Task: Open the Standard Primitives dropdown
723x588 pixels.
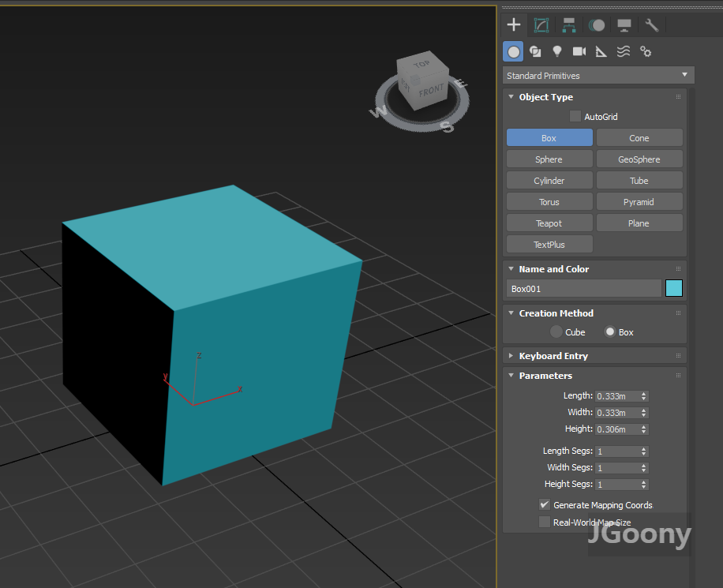Action: [x=598, y=75]
